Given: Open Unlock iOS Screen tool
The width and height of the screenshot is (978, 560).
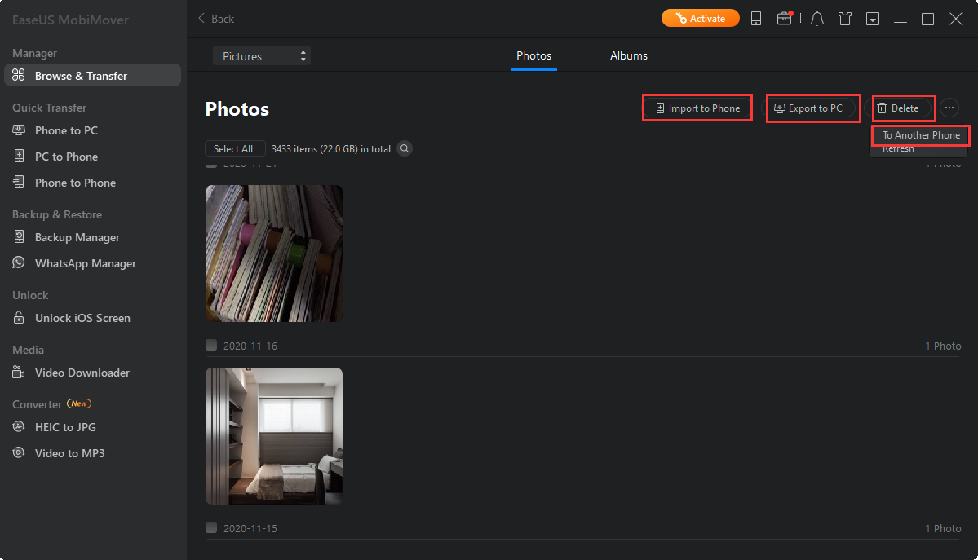Looking at the screenshot, I should pos(82,318).
